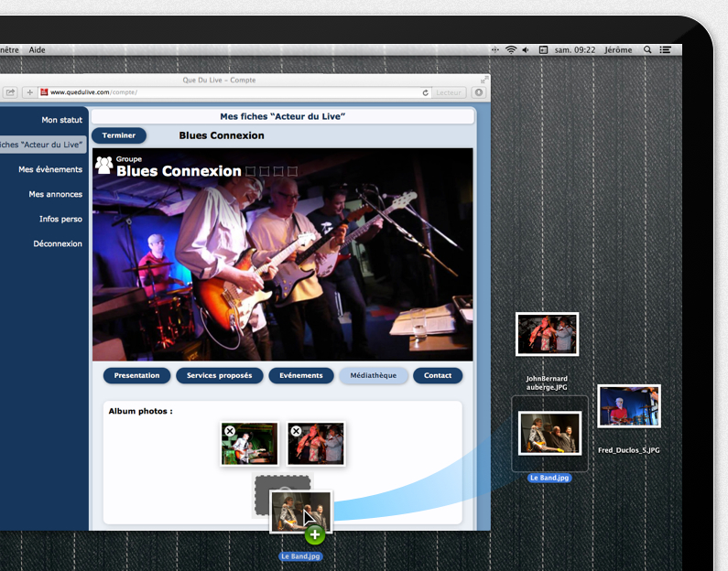The width and height of the screenshot is (728, 571).
Task: Go to Infos perso
Action: [60, 219]
